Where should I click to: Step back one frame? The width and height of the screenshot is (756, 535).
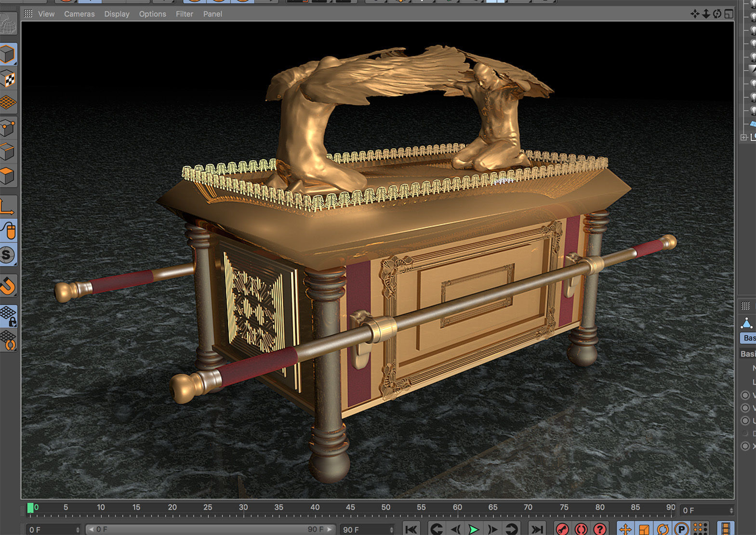click(x=455, y=529)
